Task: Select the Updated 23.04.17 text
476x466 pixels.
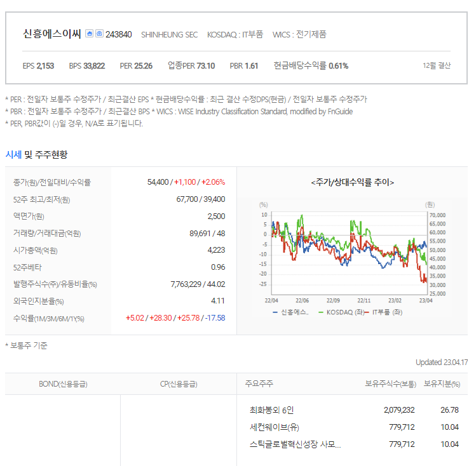Action: (442, 363)
